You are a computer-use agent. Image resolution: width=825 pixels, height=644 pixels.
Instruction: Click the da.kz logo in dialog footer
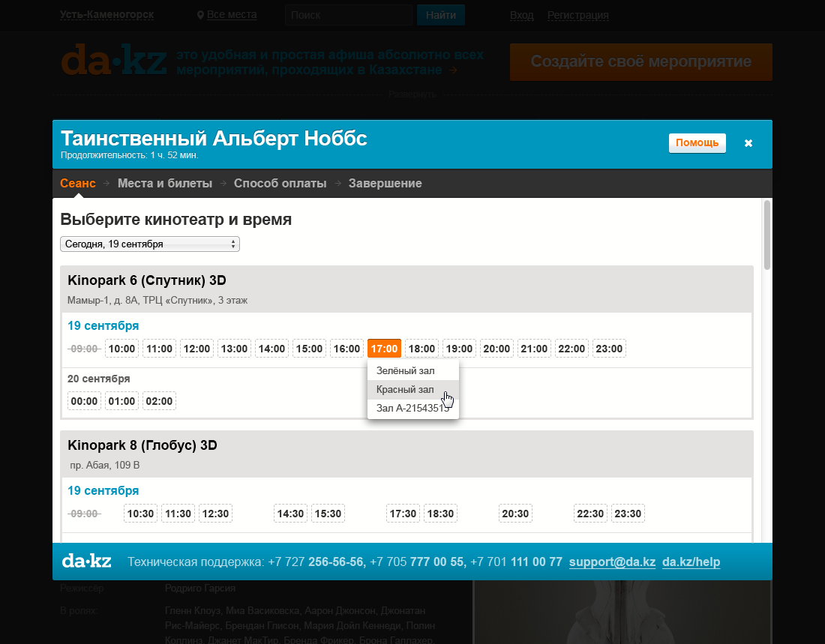coord(87,561)
